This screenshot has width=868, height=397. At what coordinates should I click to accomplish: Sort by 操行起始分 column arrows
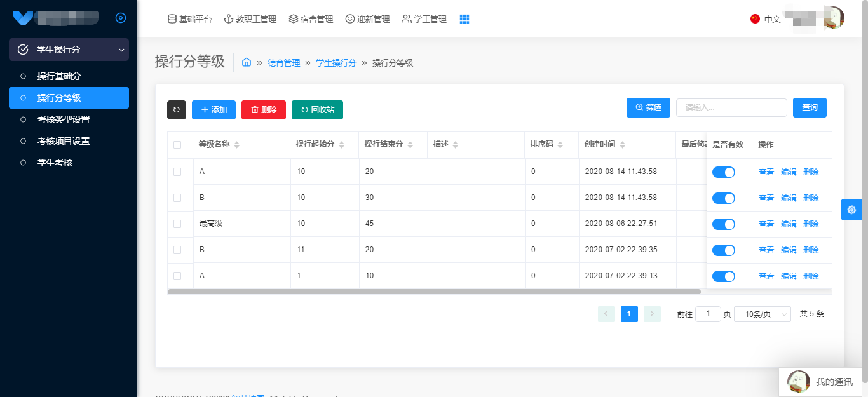341,145
